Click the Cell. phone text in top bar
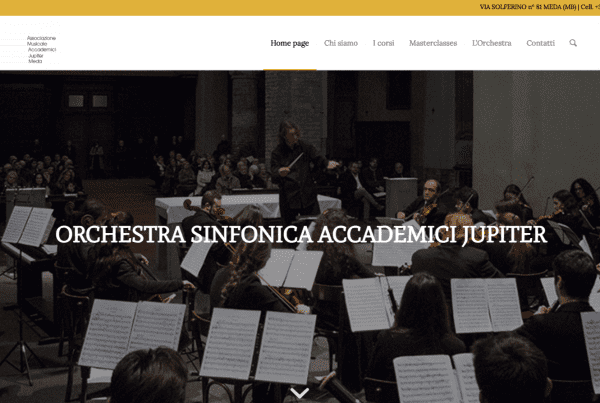600x403 pixels. (590, 7)
